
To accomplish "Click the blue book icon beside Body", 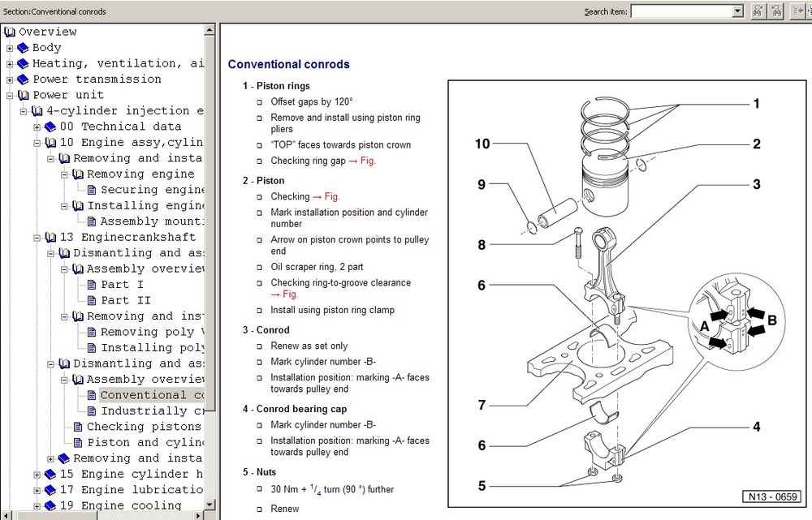I will click(23, 48).
